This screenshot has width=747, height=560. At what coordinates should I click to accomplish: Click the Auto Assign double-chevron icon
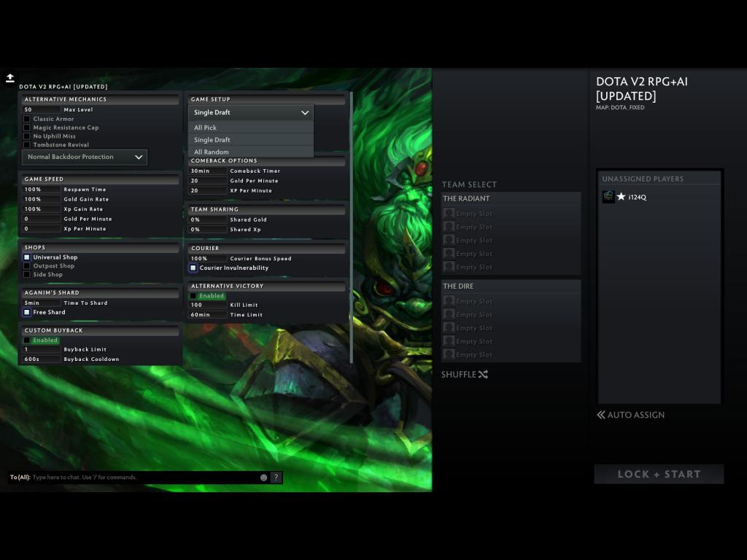tap(601, 415)
